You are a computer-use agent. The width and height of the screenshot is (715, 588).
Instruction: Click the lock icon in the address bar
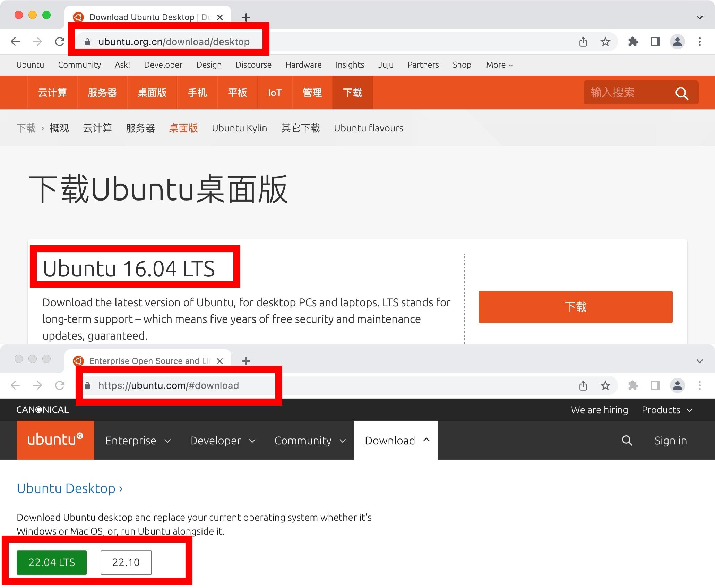coord(87,41)
